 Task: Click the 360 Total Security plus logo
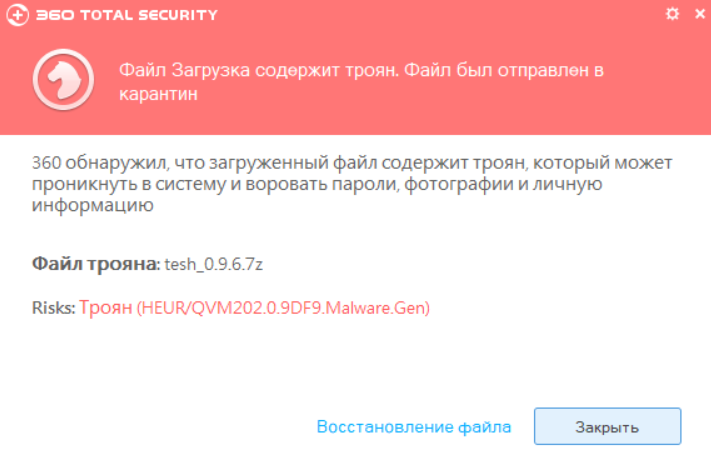point(18,15)
